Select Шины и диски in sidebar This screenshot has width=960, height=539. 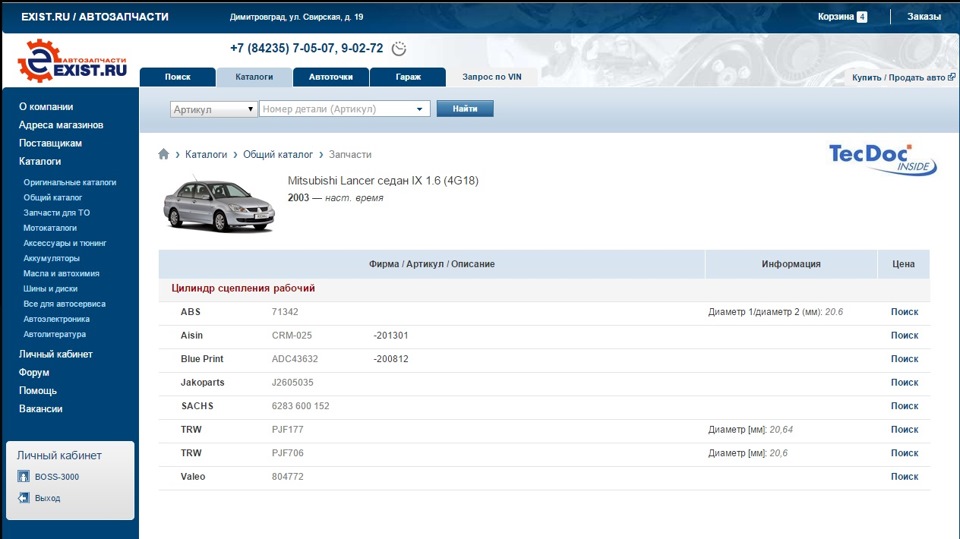tap(50, 288)
